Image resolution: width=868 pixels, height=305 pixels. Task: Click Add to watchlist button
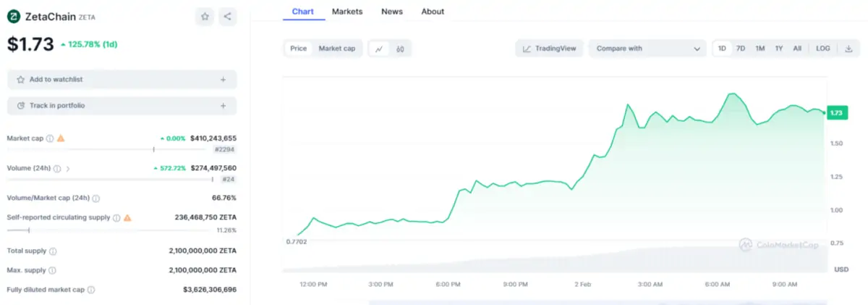[x=122, y=80]
